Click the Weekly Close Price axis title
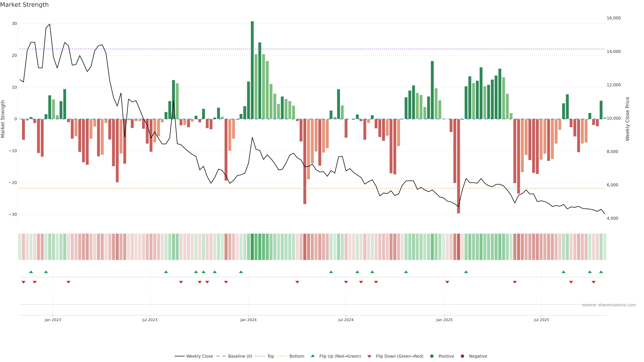The height and width of the screenshot is (362, 644). (627, 119)
